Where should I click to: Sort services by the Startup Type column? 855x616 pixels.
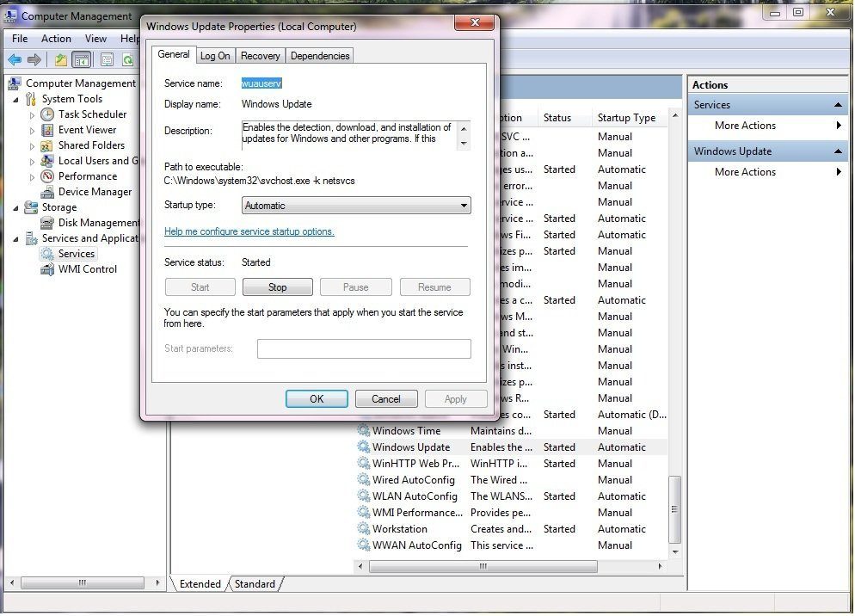tap(629, 118)
